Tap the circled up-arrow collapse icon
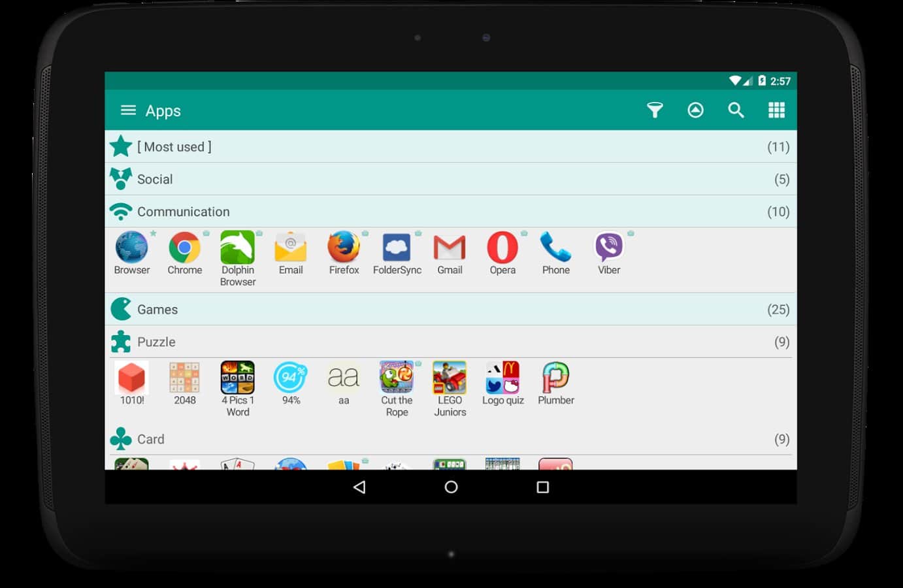This screenshot has width=903, height=588. [x=695, y=110]
